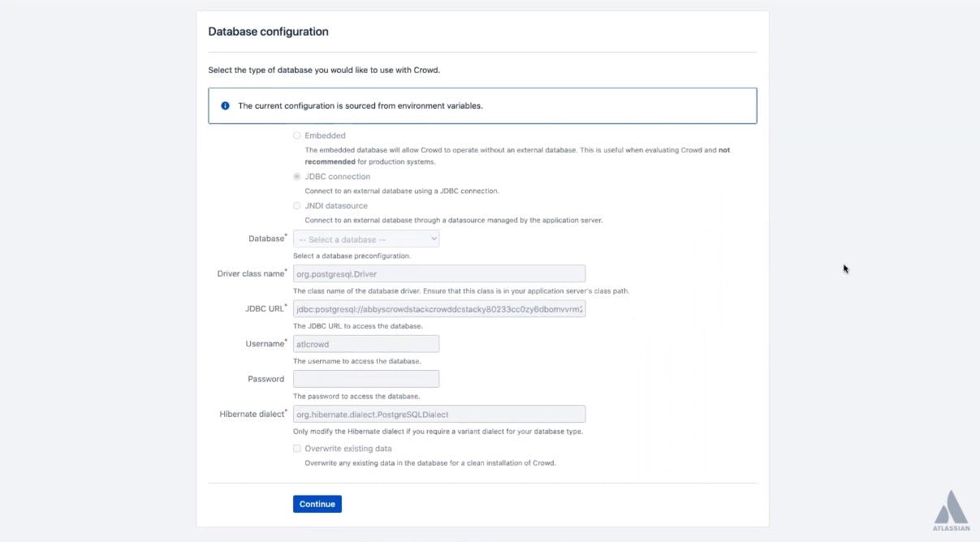Enable the Overwrite existing data checkbox
This screenshot has width=980, height=542.
pos(297,448)
